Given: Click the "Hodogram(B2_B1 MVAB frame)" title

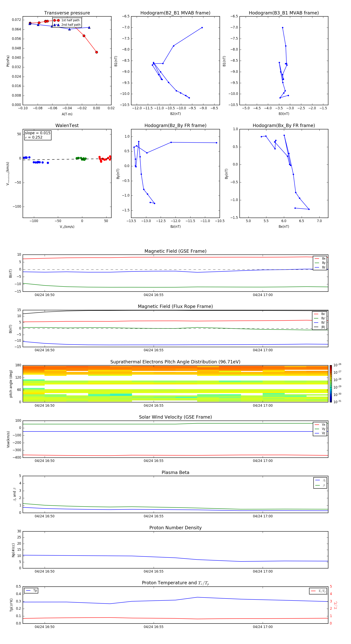Looking at the screenshot, I should [x=175, y=13].
